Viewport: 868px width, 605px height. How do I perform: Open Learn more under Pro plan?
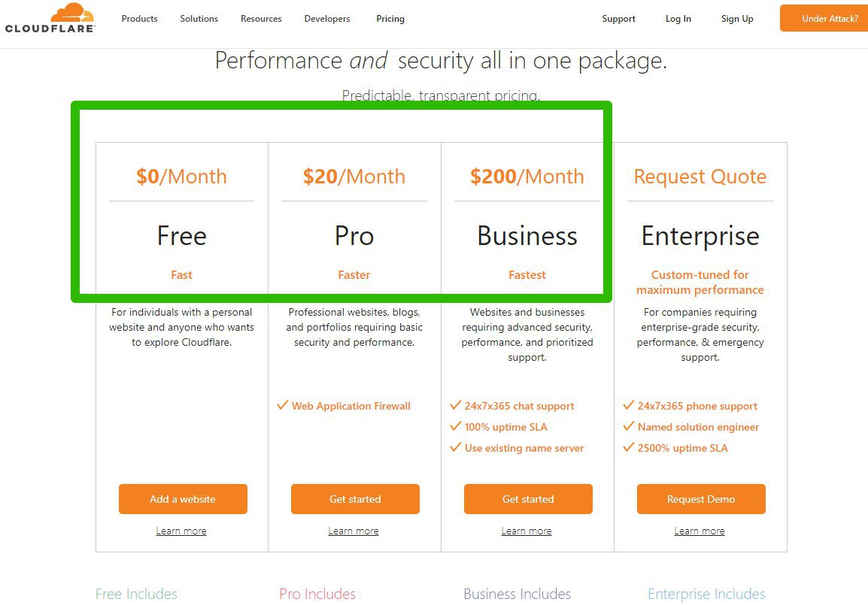(354, 531)
